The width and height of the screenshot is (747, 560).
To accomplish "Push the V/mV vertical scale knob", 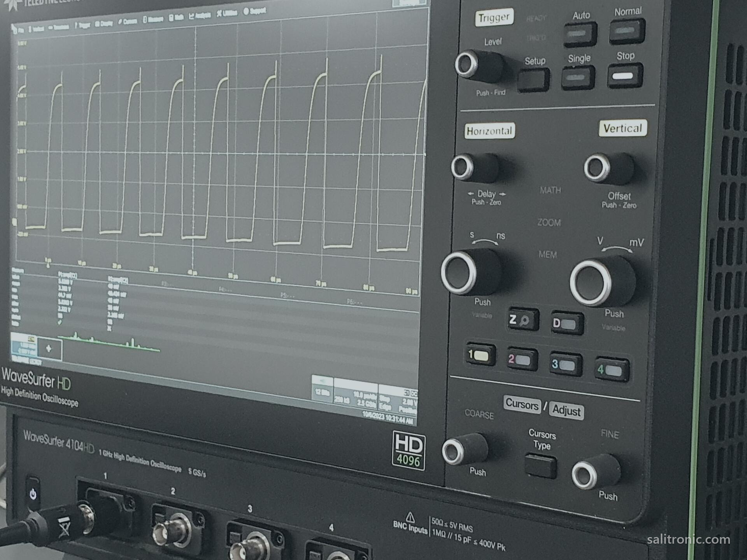I will click(603, 282).
